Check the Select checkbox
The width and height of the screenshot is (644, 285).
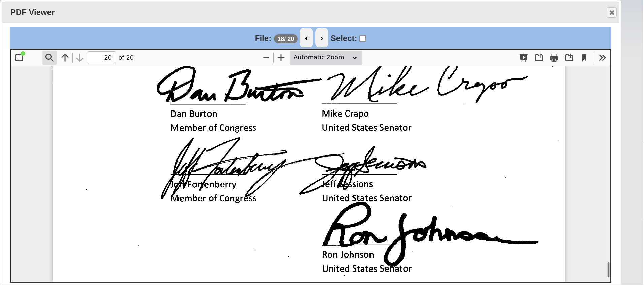click(x=363, y=38)
